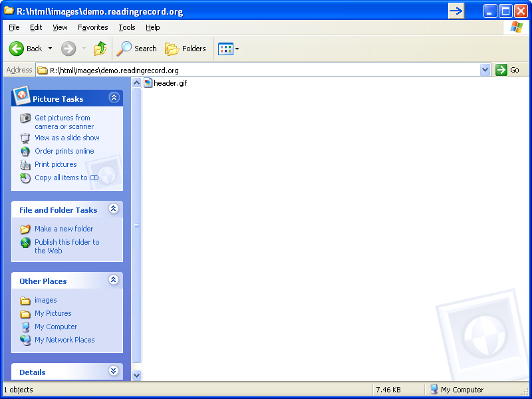The height and width of the screenshot is (399, 532).
Task: Open the images folder link
Action: click(45, 300)
